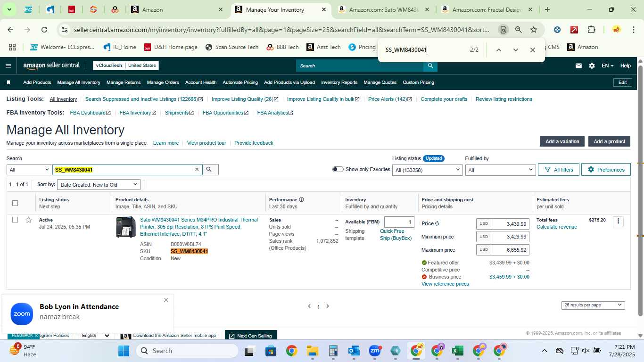This screenshot has width=644, height=362.
Task: Open the Chrome extensions puzzle icon
Action: [591, 30]
